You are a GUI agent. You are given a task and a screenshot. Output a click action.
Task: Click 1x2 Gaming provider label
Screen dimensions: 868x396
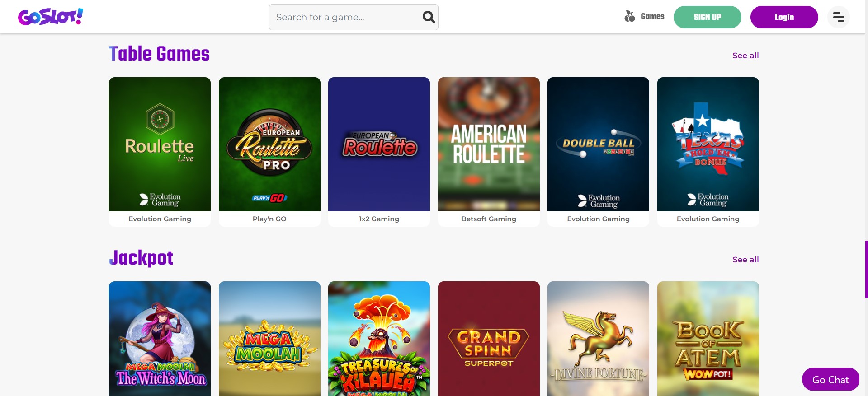(x=379, y=219)
